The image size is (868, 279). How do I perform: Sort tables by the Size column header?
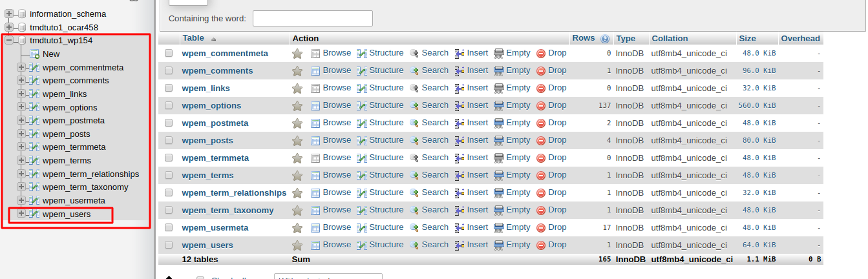[747, 39]
